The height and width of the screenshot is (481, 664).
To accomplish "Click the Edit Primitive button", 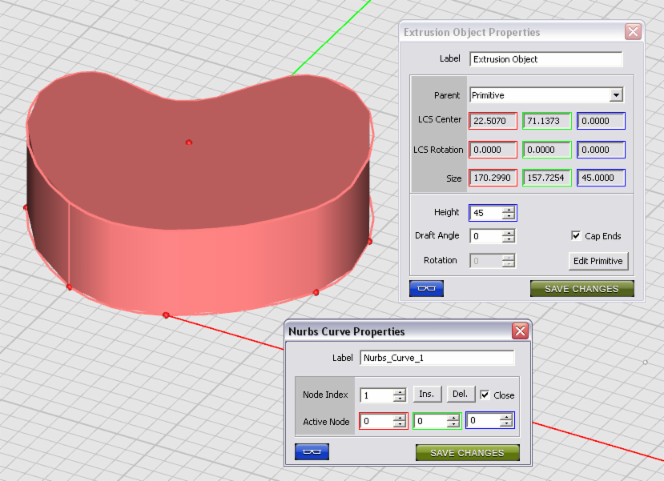I will (x=598, y=261).
